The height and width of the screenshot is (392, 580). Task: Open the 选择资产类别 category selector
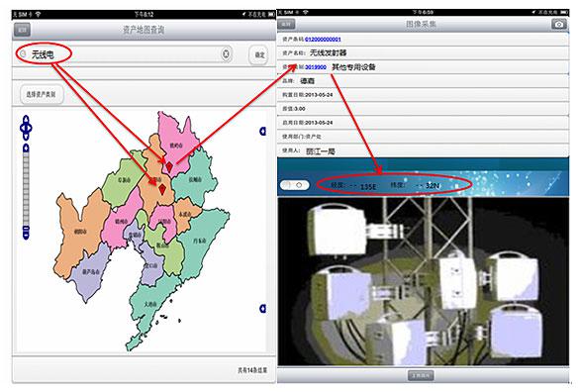[x=42, y=94]
